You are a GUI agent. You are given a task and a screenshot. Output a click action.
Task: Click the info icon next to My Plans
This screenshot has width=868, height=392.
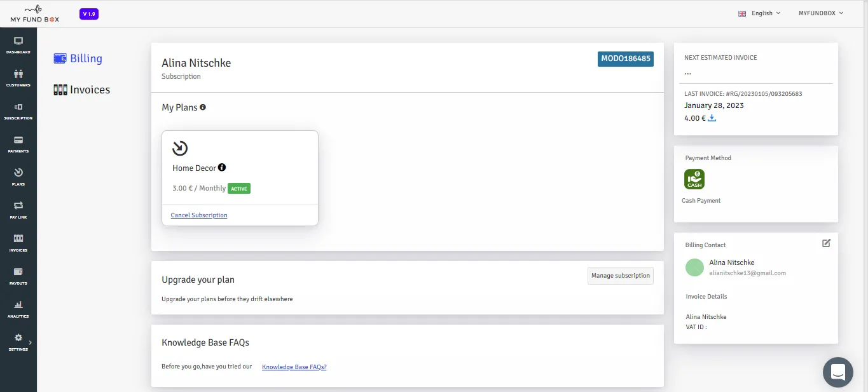[x=203, y=107]
